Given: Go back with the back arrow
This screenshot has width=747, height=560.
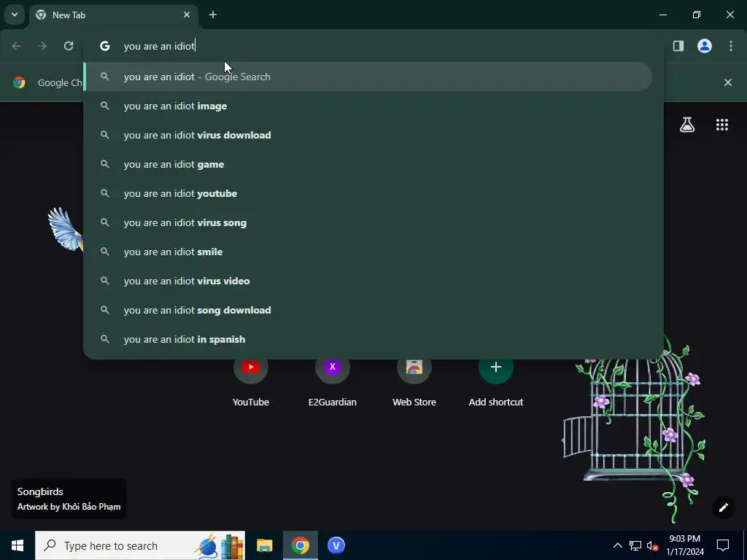Looking at the screenshot, I should (16, 46).
